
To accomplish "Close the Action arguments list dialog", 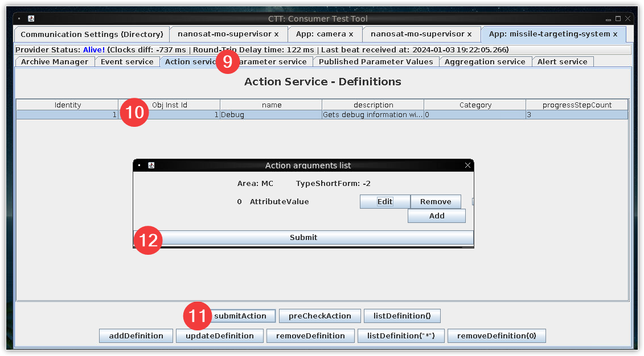I will click(x=467, y=165).
